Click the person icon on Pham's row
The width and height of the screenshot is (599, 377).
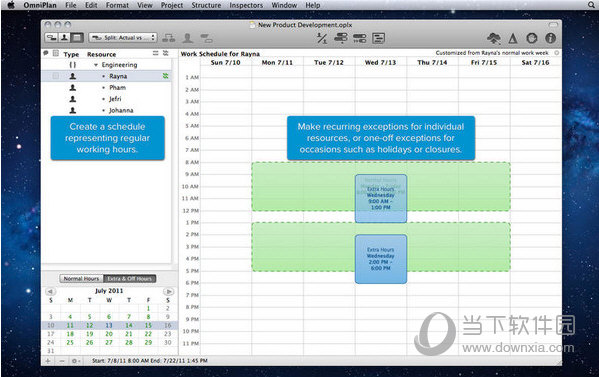72,87
